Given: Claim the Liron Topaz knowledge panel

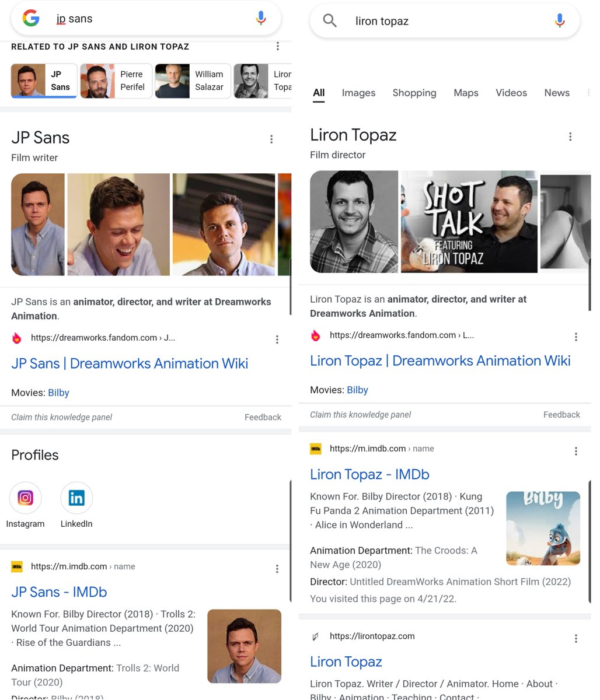Looking at the screenshot, I should coord(360,415).
